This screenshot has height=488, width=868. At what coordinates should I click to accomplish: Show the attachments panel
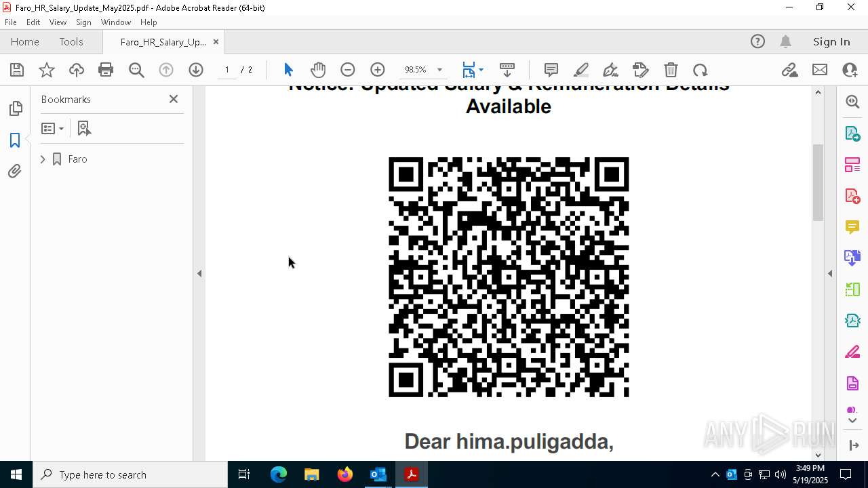tap(15, 171)
